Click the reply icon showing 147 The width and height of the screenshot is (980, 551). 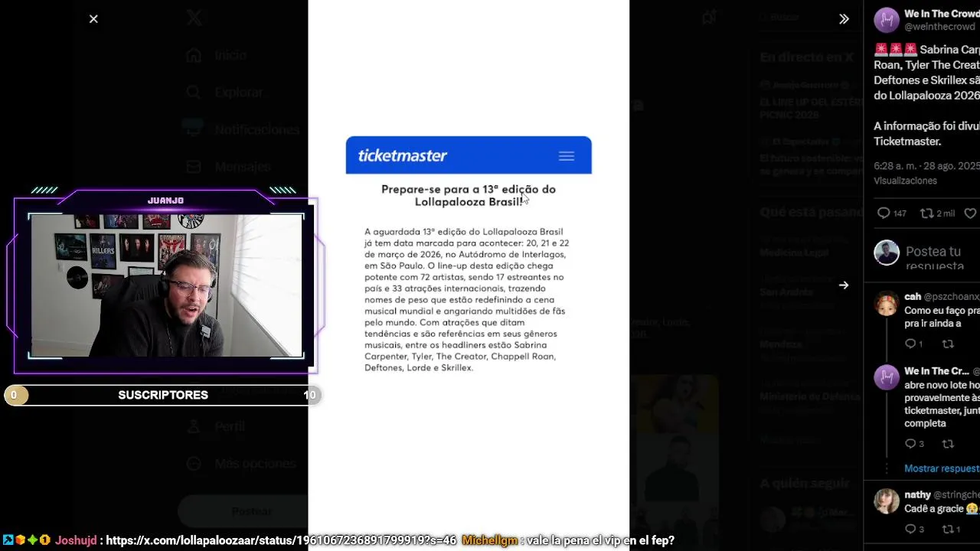point(891,214)
